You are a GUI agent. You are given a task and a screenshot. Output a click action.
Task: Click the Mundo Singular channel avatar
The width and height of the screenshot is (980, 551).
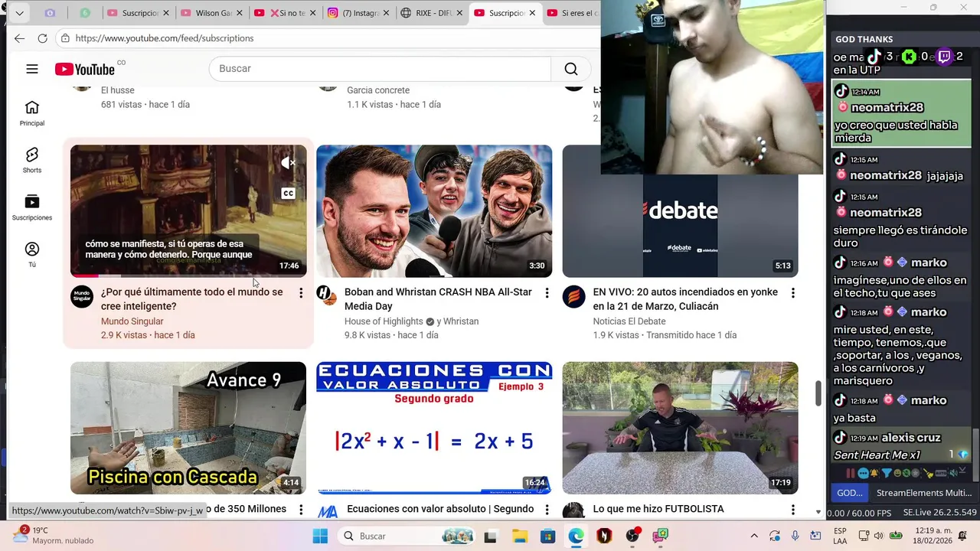pyautogui.click(x=82, y=296)
